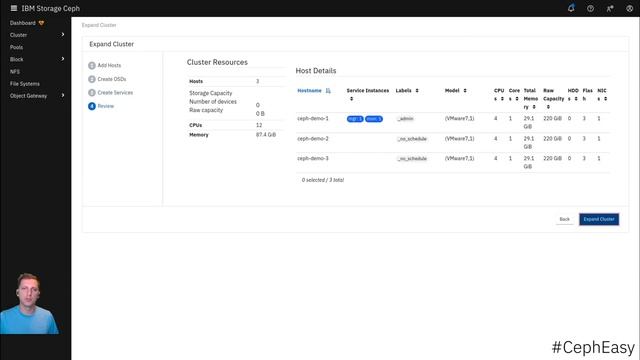Sort the Raw Capacity column arrows
This screenshot has width=640, height=360.
[548, 107]
